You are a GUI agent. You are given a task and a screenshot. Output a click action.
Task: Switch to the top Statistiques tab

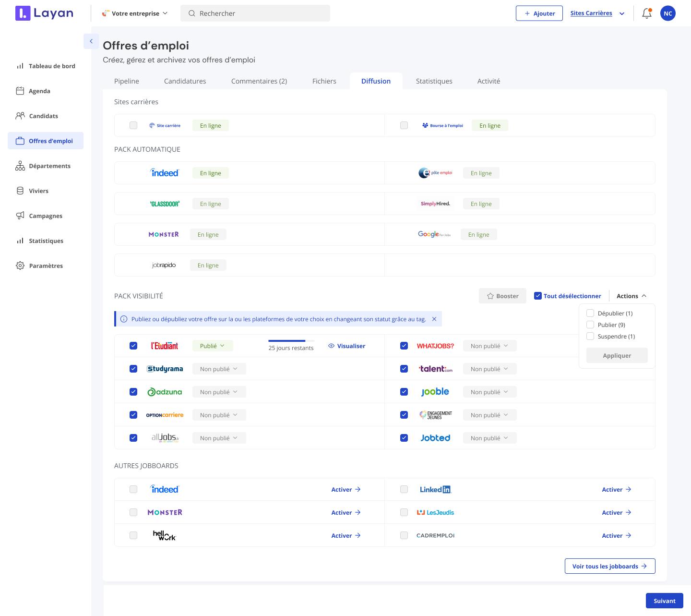[x=434, y=81]
